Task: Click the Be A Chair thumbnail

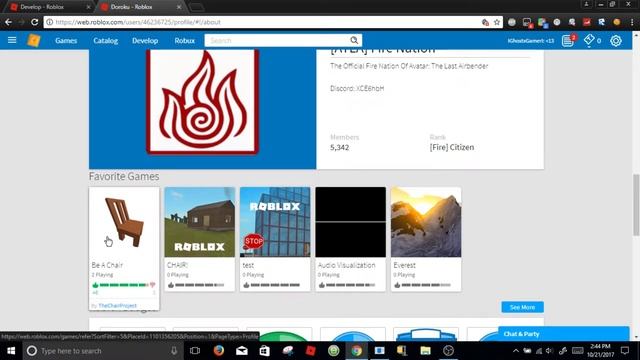Action: (124, 222)
